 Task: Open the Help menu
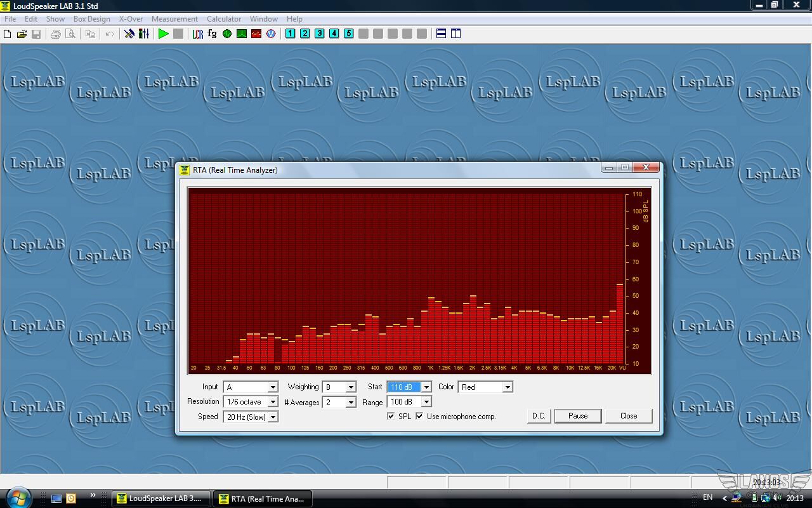pyautogui.click(x=294, y=19)
